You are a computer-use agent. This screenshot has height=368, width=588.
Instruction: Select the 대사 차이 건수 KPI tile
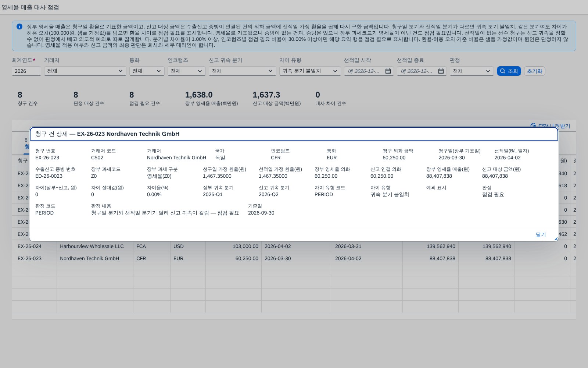coord(331,98)
